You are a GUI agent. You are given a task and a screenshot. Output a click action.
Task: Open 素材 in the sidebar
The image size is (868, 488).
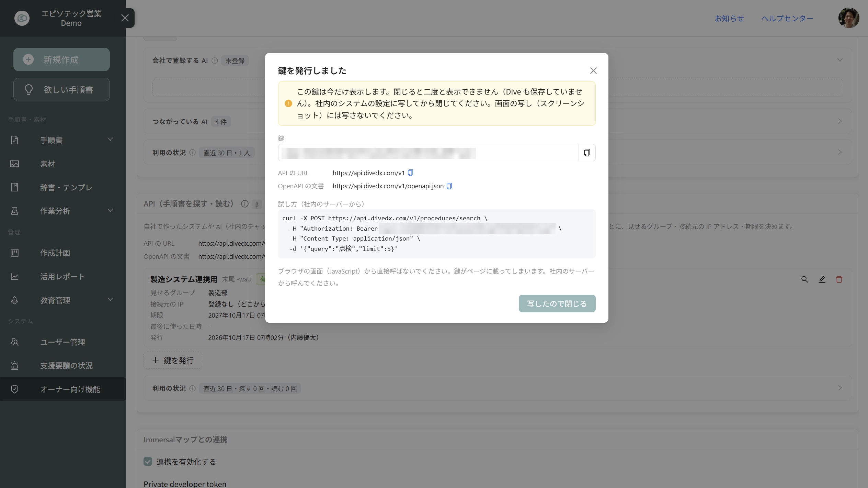[47, 164]
